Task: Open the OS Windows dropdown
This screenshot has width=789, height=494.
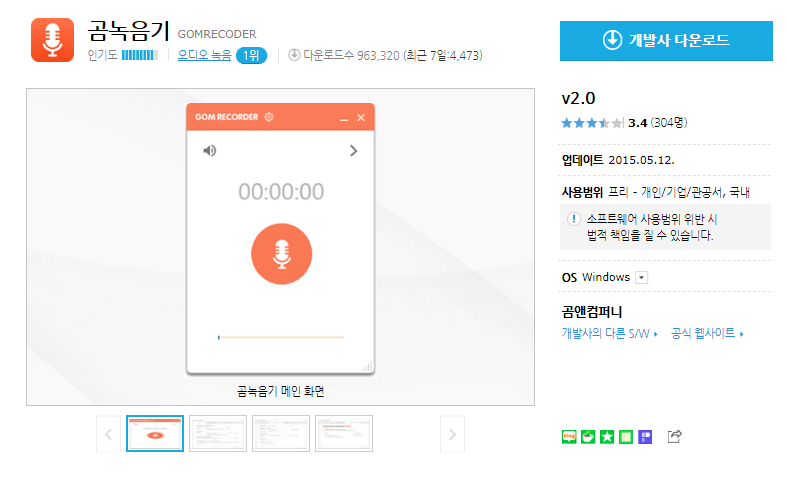Action: click(642, 277)
